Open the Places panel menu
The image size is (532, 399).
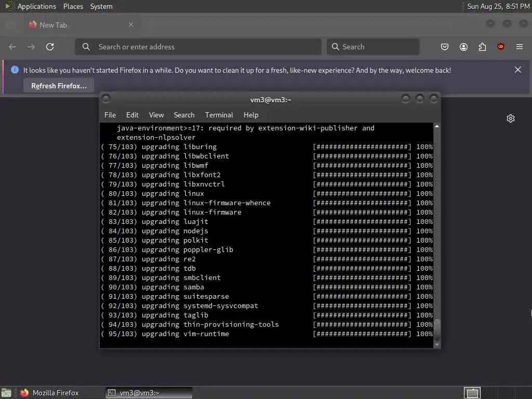click(73, 6)
